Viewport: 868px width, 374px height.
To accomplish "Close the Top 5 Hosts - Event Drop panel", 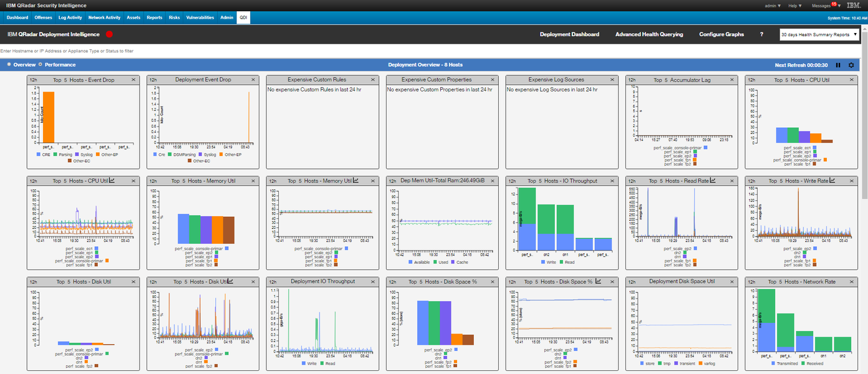I will 133,80.
